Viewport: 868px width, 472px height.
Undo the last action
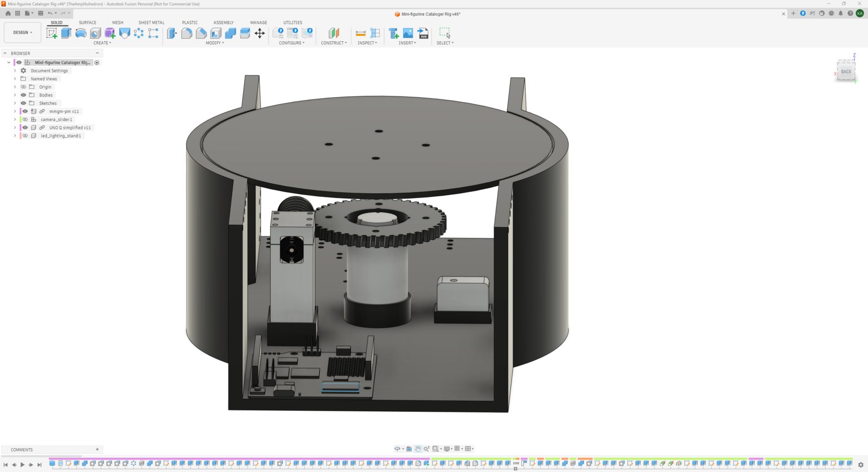[50, 13]
